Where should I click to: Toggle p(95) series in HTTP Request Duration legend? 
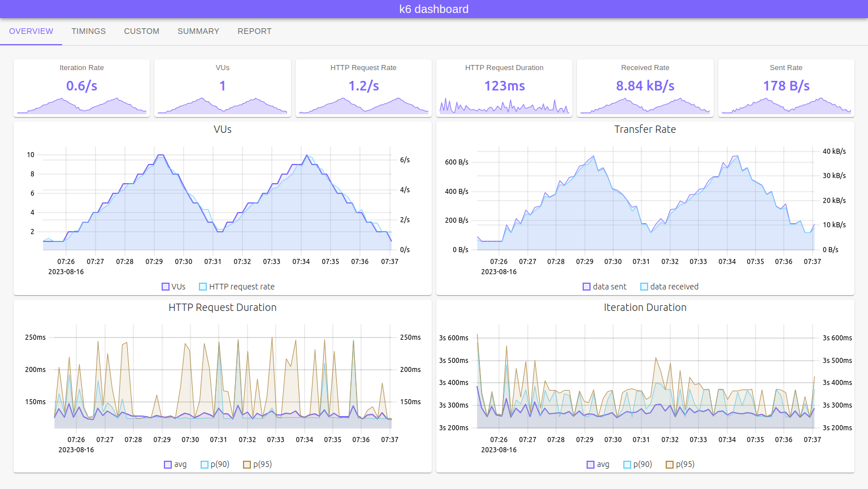click(258, 464)
